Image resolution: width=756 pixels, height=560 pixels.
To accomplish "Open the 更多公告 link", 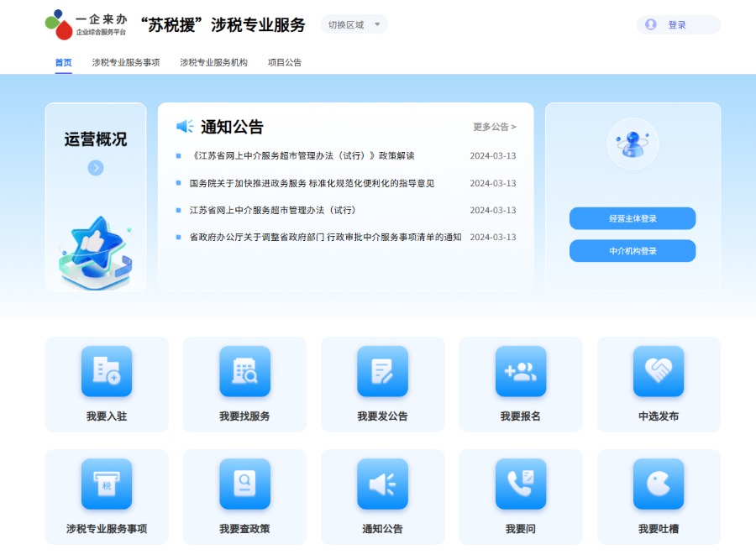I will click(x=494, y=127).
